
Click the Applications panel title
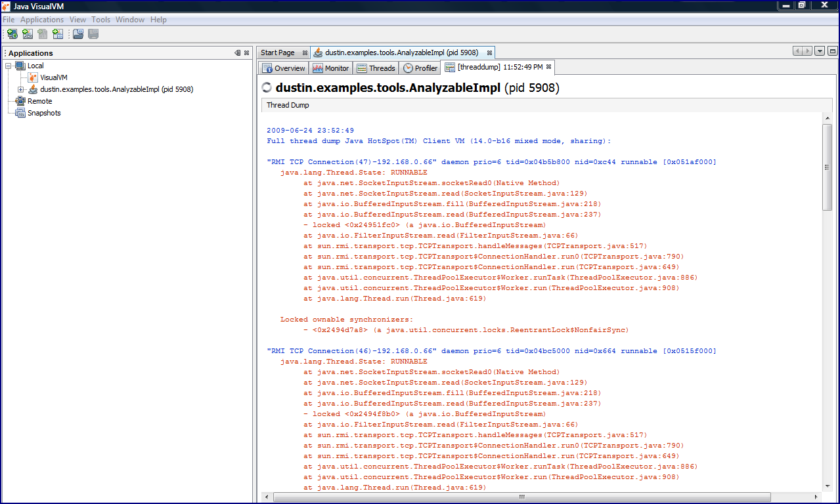31,53
